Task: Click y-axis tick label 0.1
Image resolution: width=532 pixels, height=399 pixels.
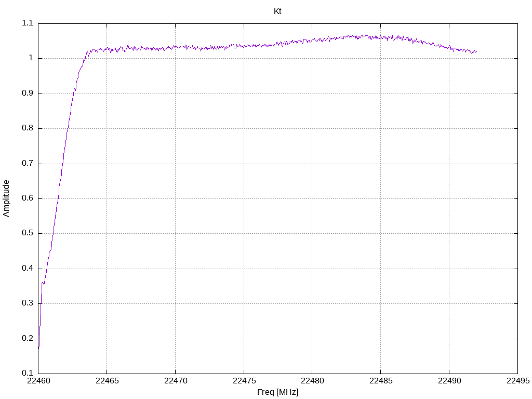Action: [28, 373]
